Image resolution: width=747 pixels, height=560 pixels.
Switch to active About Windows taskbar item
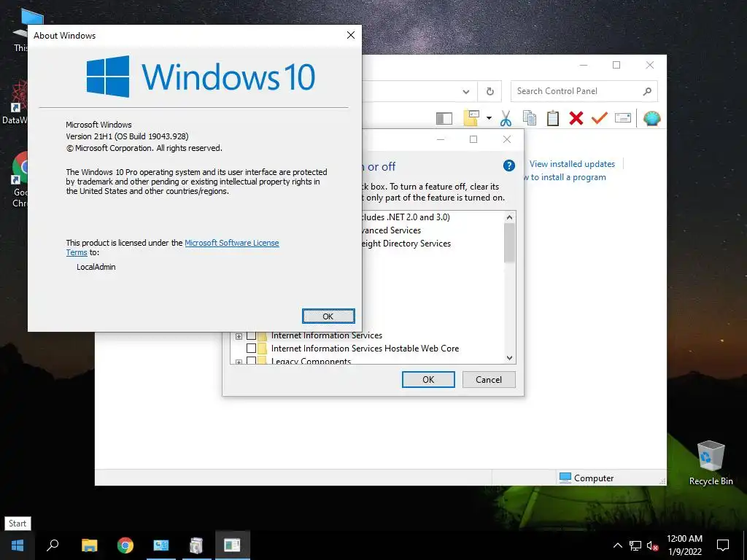pos(233,545)
